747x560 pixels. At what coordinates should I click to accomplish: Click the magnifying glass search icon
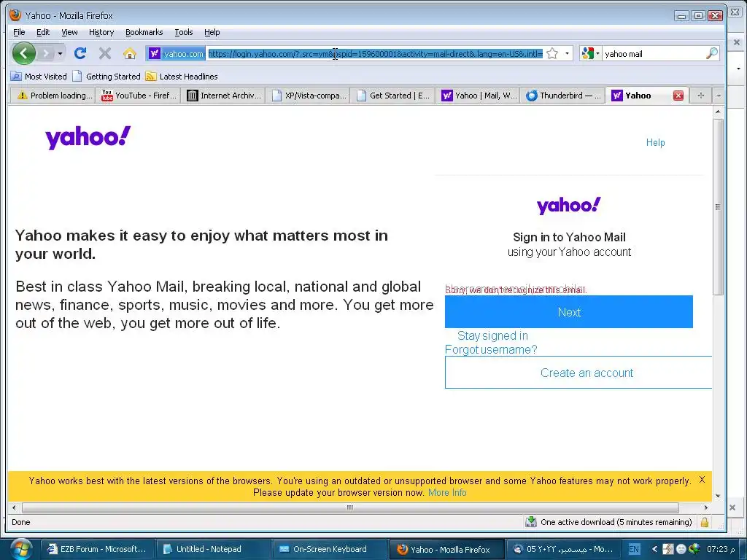(712, 53)
